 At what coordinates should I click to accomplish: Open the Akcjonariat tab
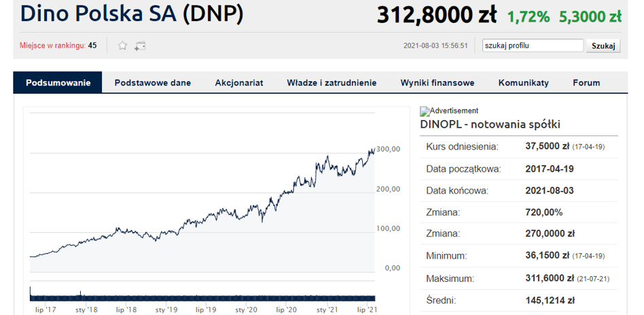pyautogui.click(x=239, y=83)
